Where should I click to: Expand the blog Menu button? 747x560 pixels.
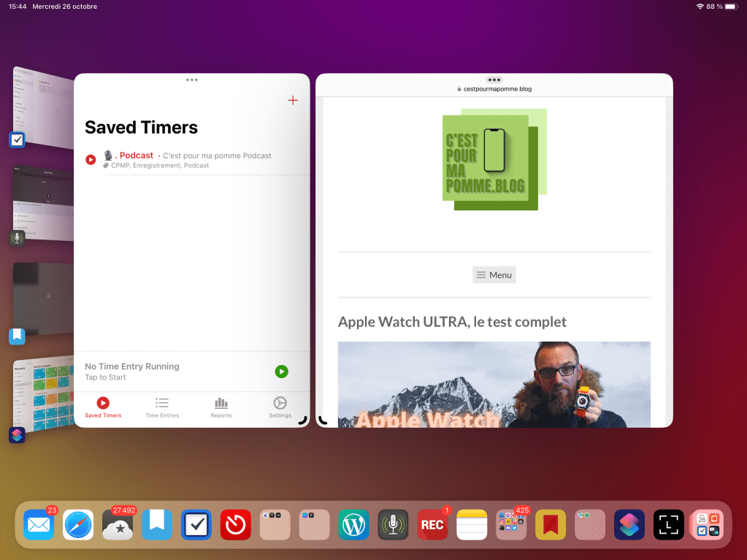[494, 275]
